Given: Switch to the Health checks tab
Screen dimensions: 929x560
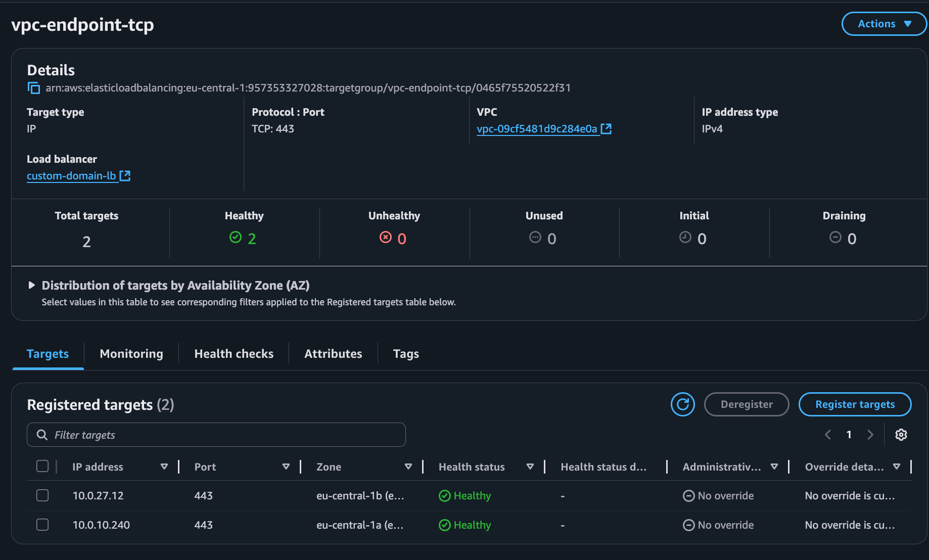Looking at the screenshot, I should (x=234, y=354).
